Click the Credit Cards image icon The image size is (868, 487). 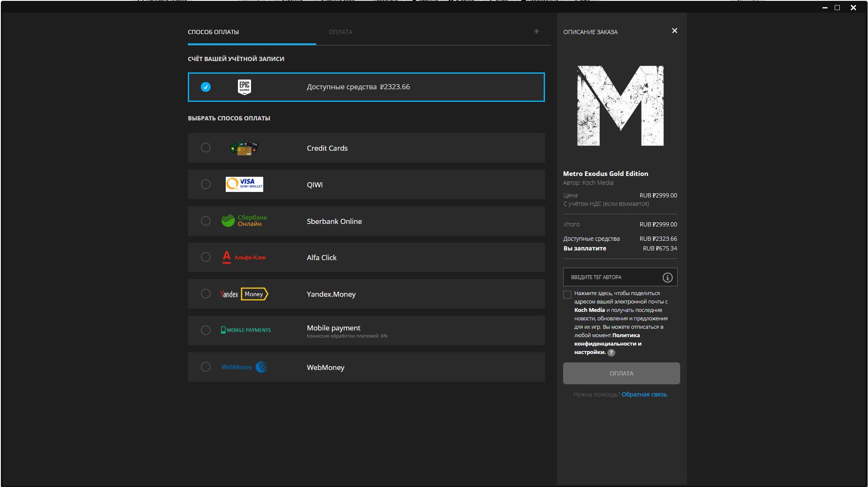244,148
